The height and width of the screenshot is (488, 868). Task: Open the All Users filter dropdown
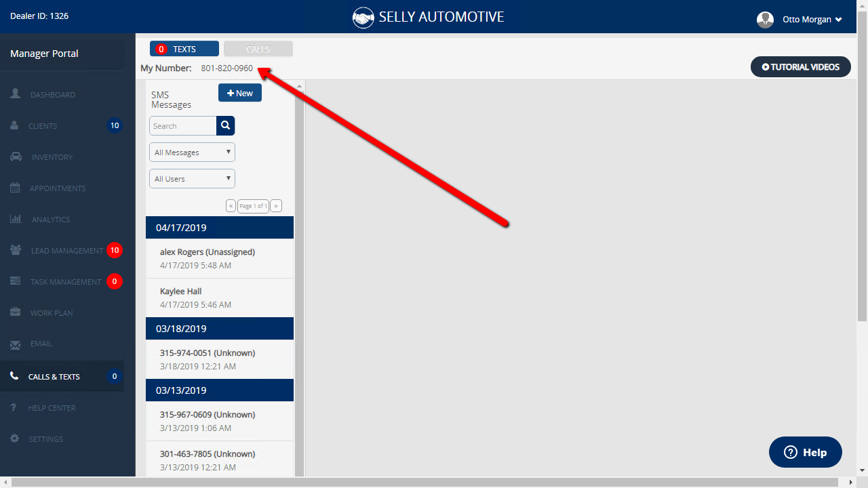coord(191,178)
